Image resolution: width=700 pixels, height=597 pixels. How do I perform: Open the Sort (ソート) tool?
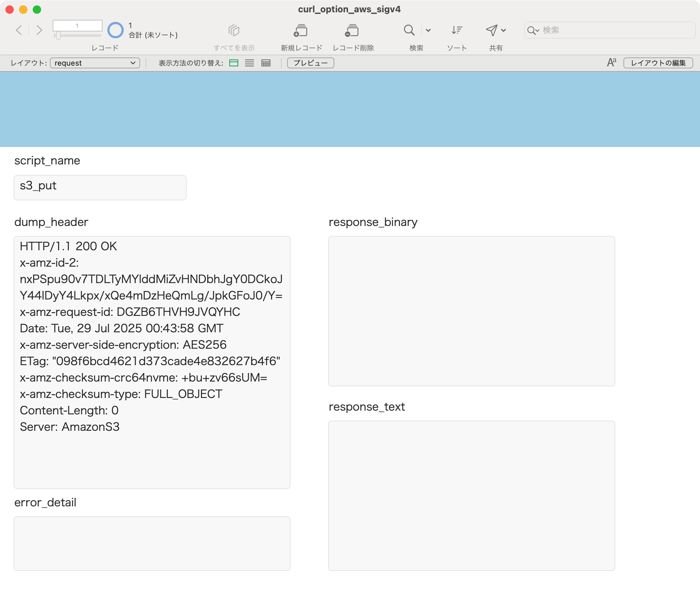[x=457, y=30]
